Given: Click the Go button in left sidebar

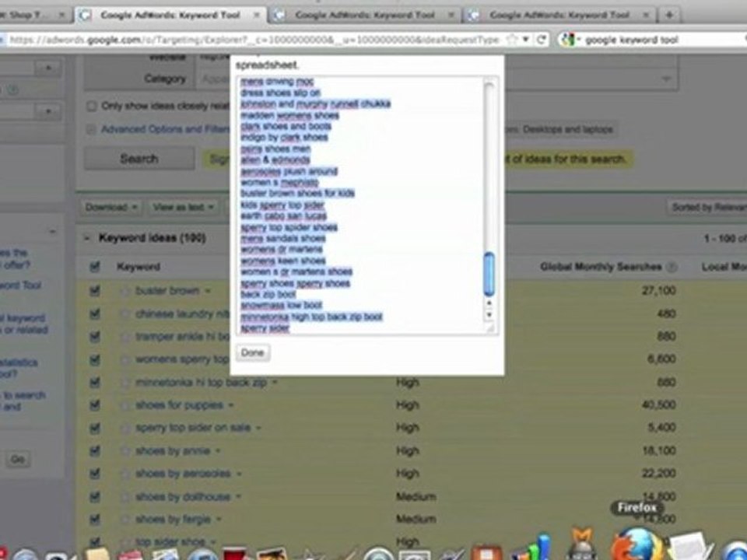Looking at the screenshot, I should (18, 460).
